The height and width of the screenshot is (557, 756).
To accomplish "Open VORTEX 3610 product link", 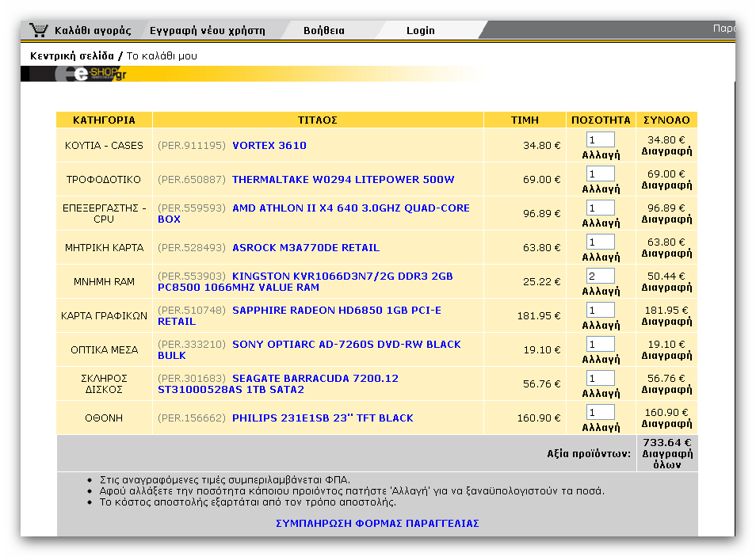I will pyautogui.click(x=269, y=145).
